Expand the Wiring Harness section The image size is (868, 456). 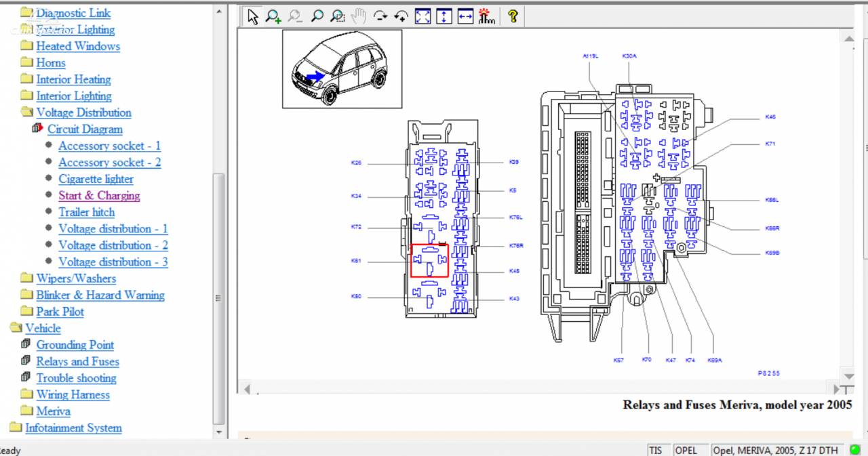click(73, 394)
